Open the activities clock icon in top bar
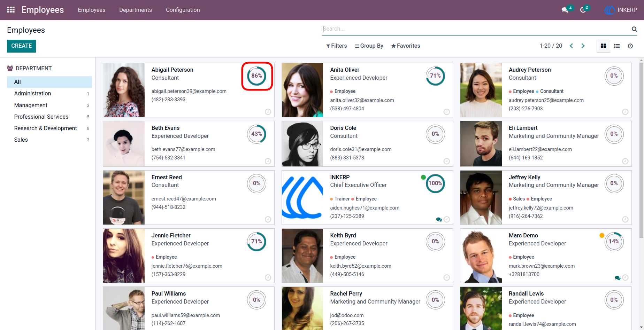 (x=583, y=10)
